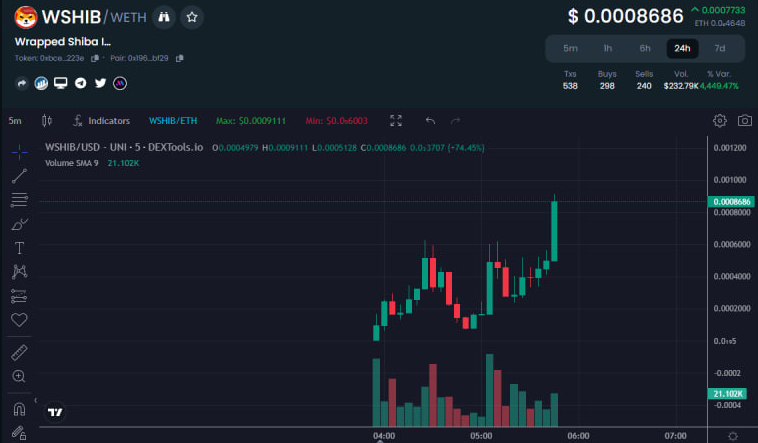Switch stats to the 7d timeframe tab
758x443 pixels.
[x=720, y=48]
